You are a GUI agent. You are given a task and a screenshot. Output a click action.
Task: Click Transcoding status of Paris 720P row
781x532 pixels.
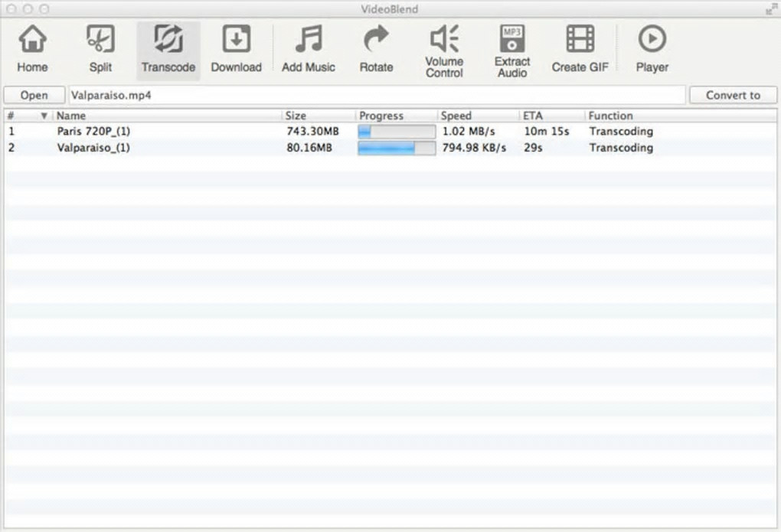tap(621, 132)
